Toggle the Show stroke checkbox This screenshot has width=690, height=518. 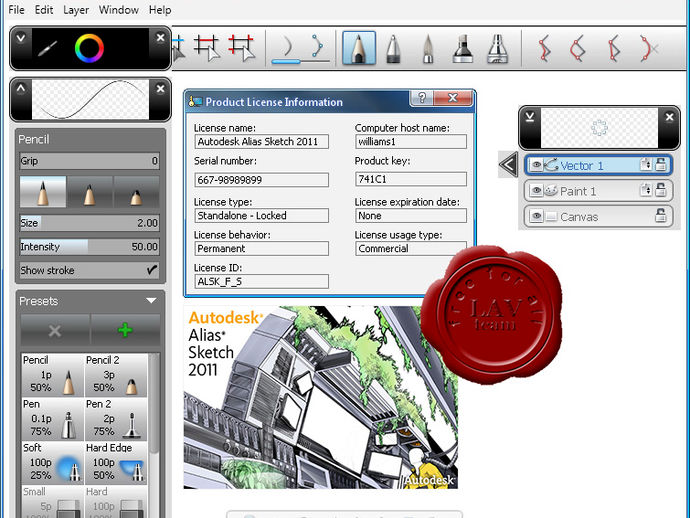[x=152, y=270]
